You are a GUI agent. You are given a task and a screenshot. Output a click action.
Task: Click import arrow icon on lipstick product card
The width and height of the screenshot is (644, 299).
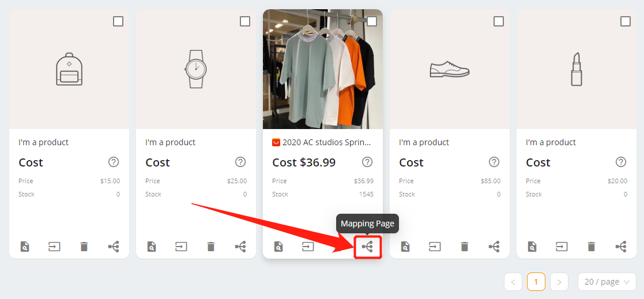562,247
